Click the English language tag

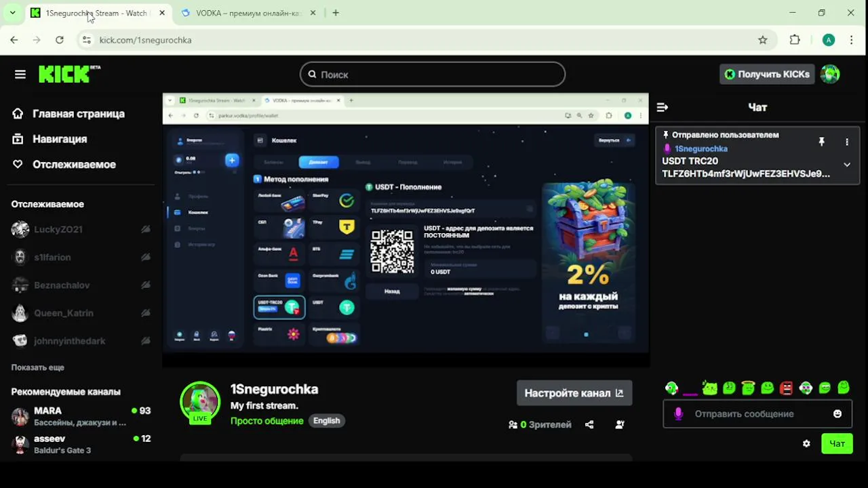point(326,421)
